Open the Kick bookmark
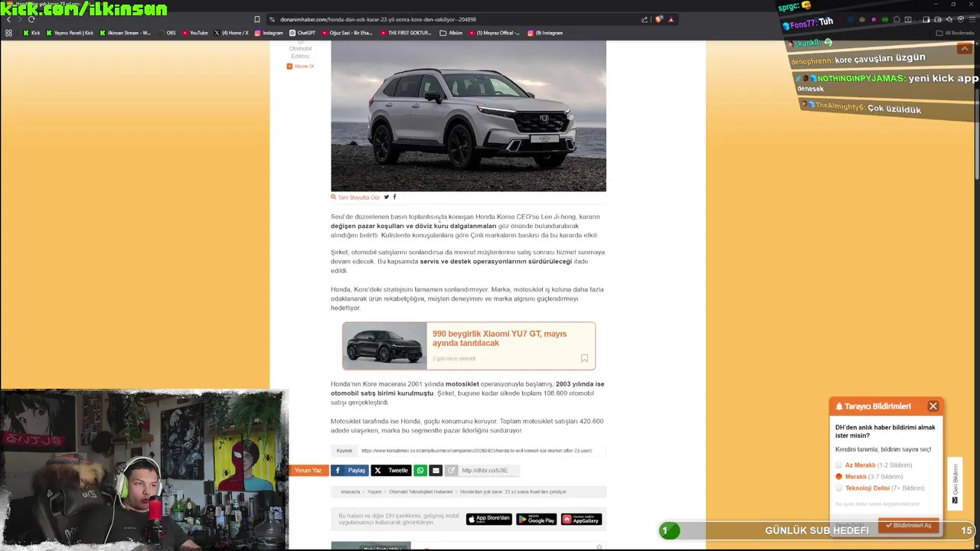This screenshot has height=551, width=980. (31, 33)
